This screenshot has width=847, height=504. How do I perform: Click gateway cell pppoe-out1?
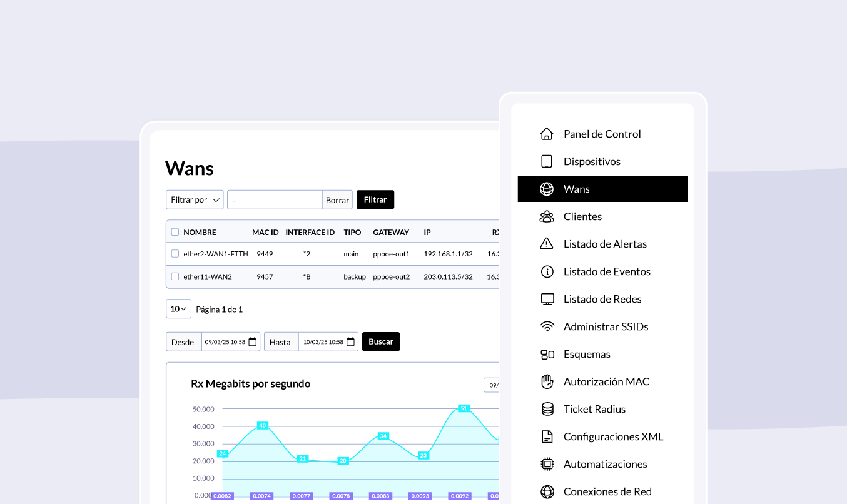pyautogui.click(x=391, y=254)
